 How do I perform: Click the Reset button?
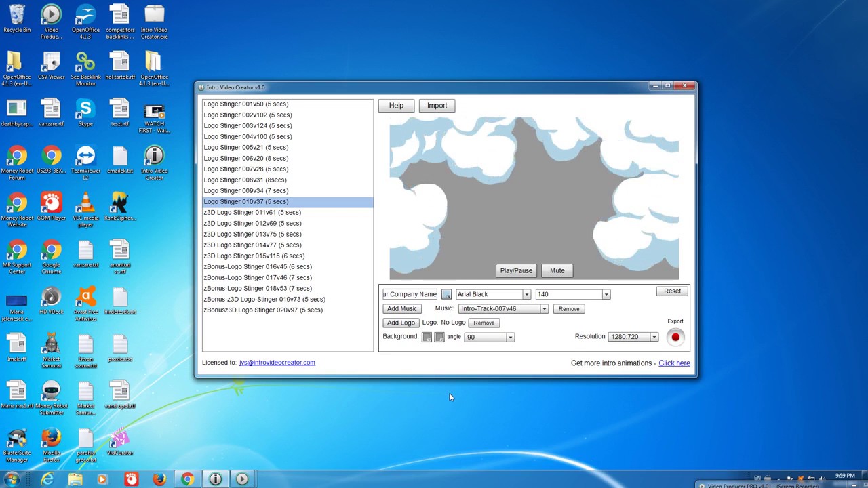click(672, 291)
